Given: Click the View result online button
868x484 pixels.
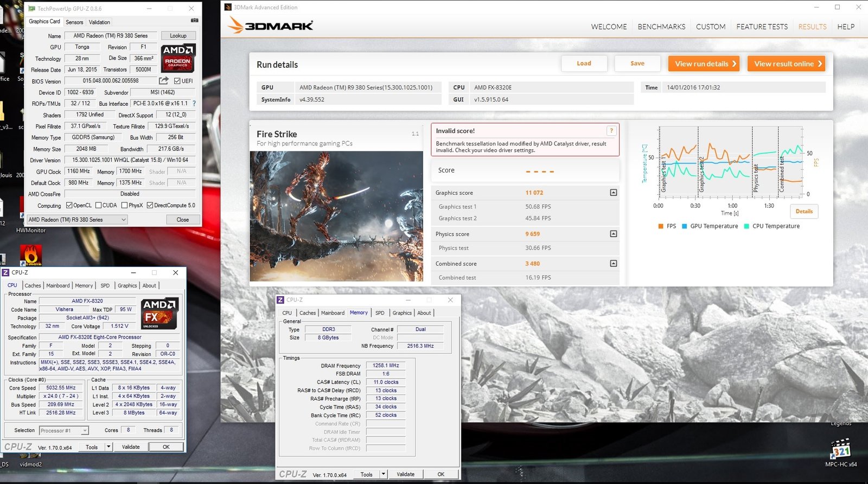Looking at the screenshot, I should (x=786, y=64).
